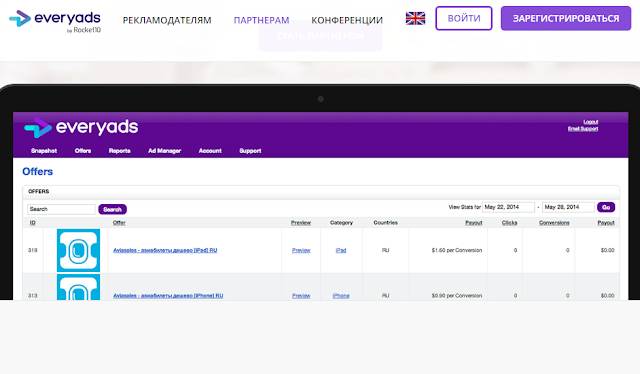Screen dimensions: 640x374
Task: Click the everyads logo in the site header
Action: tap(55, 21)
